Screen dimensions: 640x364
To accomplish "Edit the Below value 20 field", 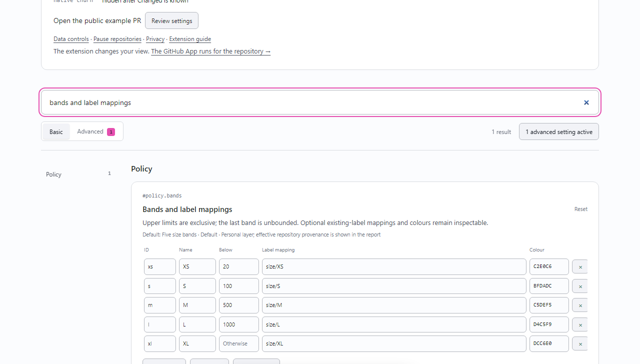I will click(x=239, y=266).
